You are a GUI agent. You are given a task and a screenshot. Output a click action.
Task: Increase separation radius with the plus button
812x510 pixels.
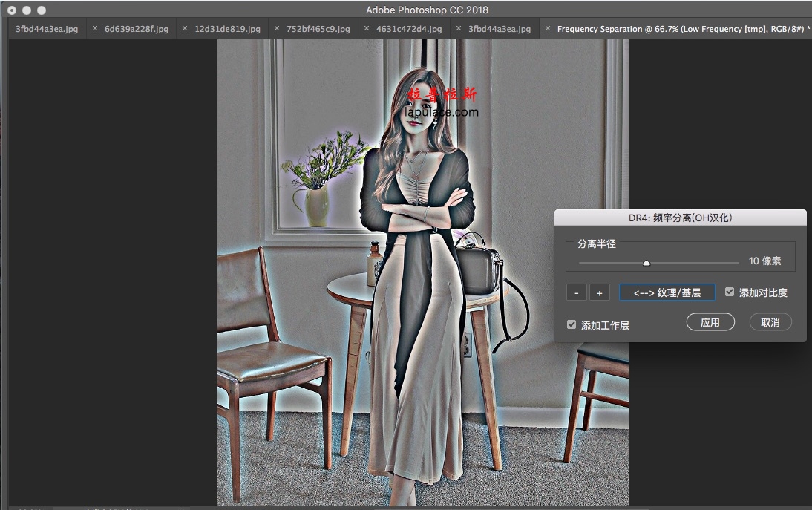click(599, 292)
